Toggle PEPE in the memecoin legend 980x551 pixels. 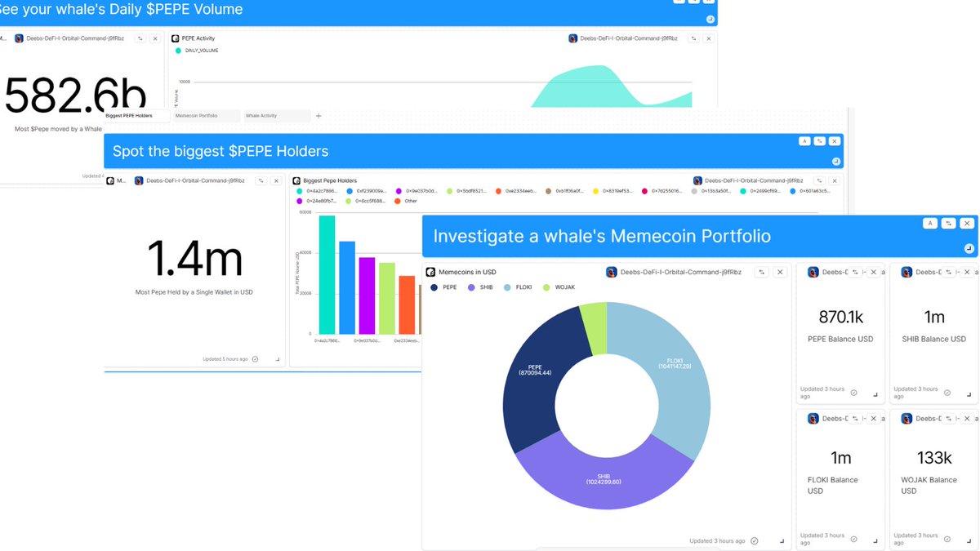click(444, 287)
